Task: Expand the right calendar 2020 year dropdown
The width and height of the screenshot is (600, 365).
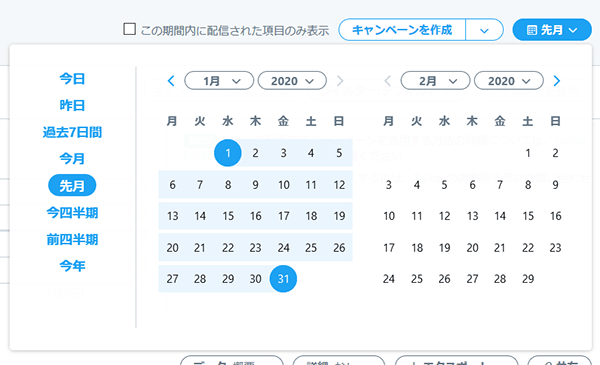Action: coord(509,81)
